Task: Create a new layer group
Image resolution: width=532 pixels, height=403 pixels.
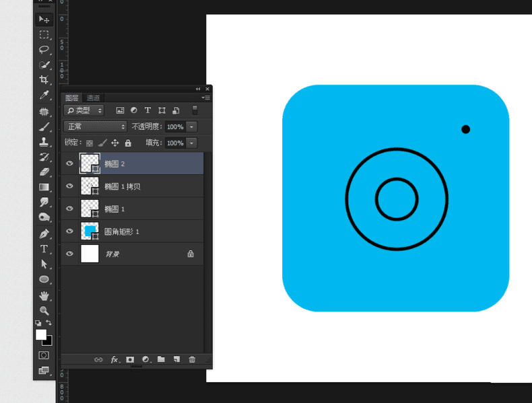Action: click(161, 359)
